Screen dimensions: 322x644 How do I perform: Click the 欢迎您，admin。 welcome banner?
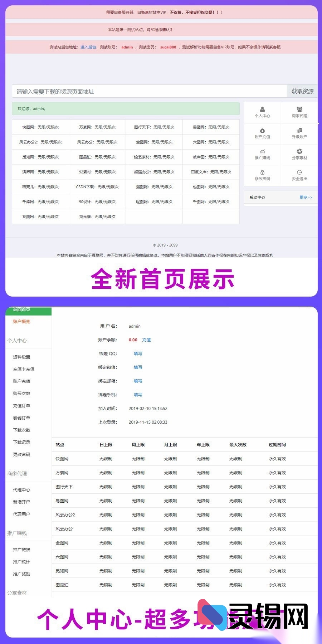coord(126,108)
